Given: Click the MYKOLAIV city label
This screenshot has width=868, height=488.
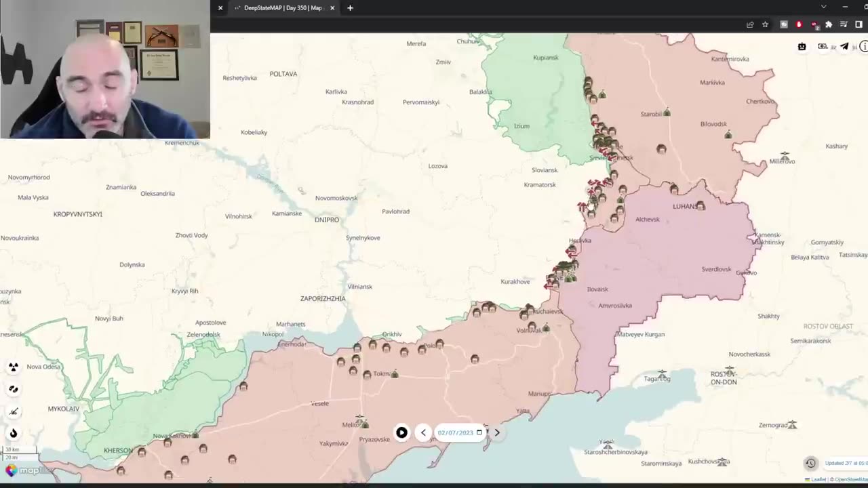Looking at the screenshot, I should (x=64, y=409).
